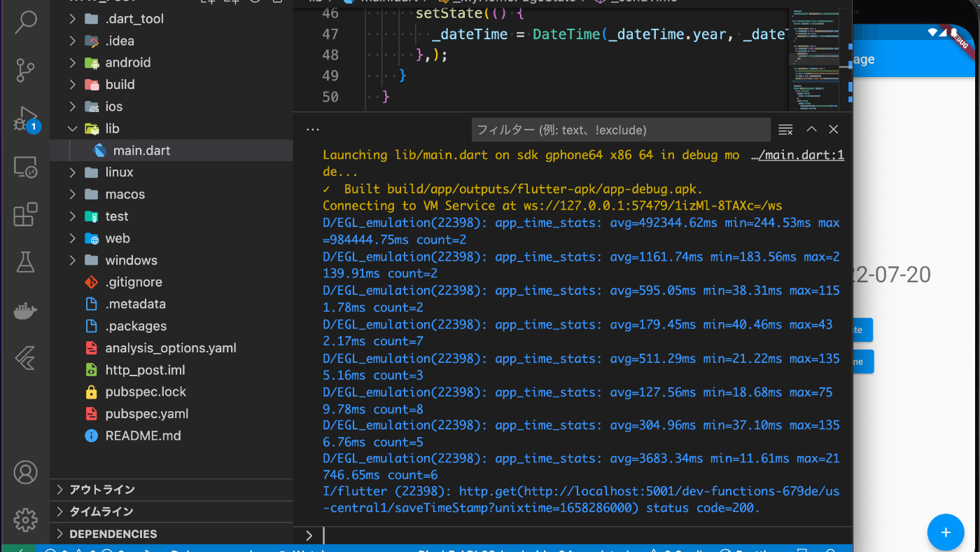Expand the ios folder
980x552 pixels.
[171, 106]
